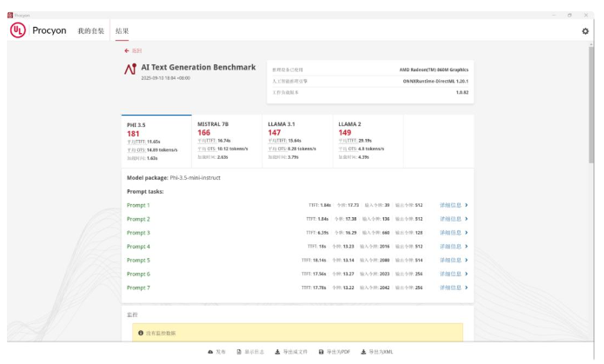Viewport: 604px width, 364px height.
Task: Open the PHI 3.5 results tab
Action: (156, 141)
